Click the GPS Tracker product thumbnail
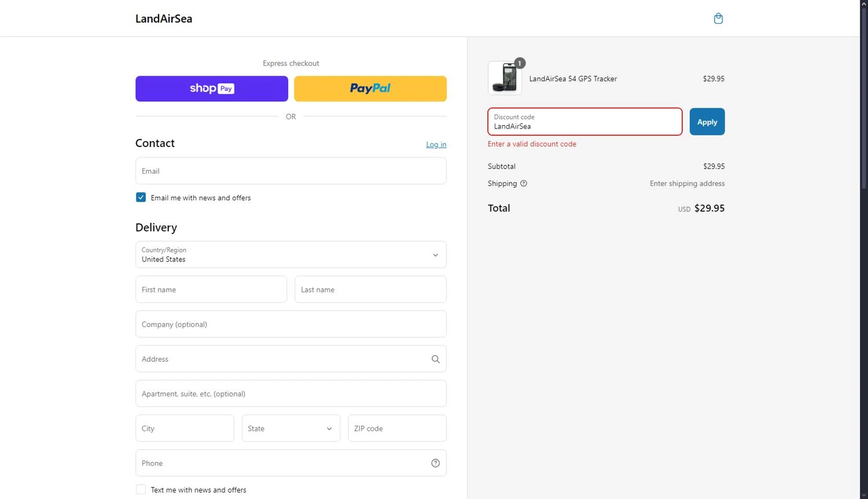 (x=505, y=78)
